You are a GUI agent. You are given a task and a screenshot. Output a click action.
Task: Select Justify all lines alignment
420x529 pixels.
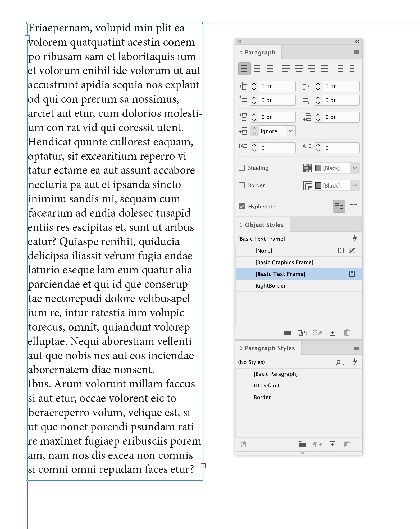(x=324, y=69)
